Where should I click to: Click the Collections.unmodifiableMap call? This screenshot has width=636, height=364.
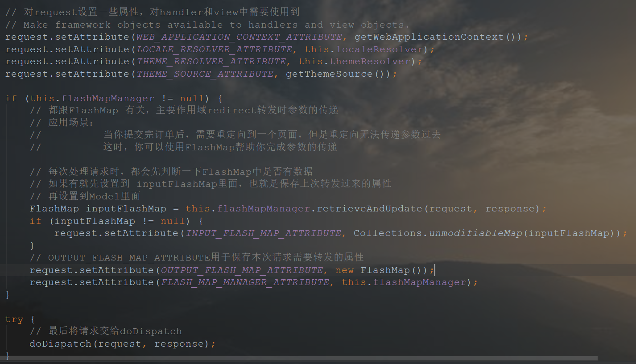[x=438, y=233]
